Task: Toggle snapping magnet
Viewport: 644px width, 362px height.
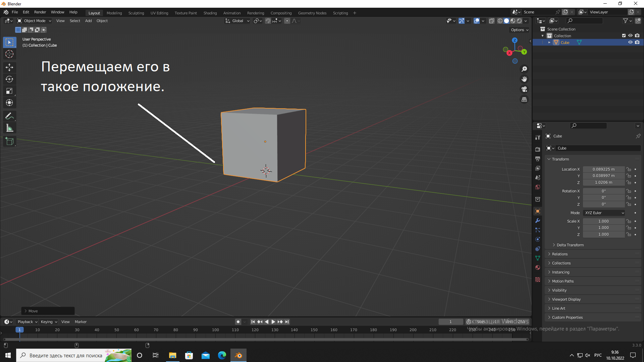Action: click(x=268, y=21)
